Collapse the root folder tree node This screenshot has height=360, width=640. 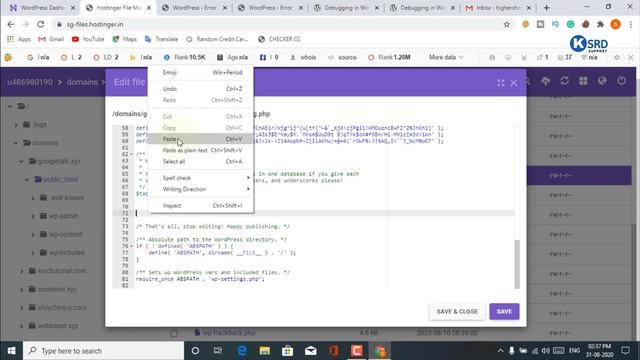(10, 107)
